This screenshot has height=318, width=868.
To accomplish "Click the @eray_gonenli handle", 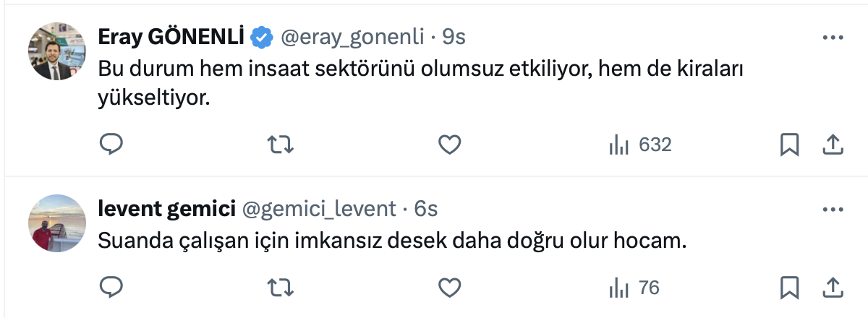I will click(x=352, y=37).
